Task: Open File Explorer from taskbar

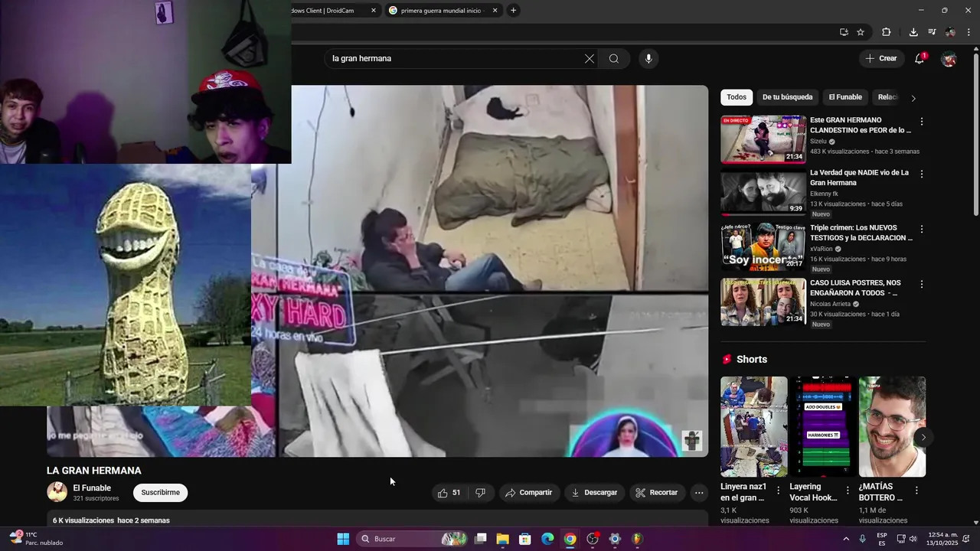Action: (x=502, y=539)
